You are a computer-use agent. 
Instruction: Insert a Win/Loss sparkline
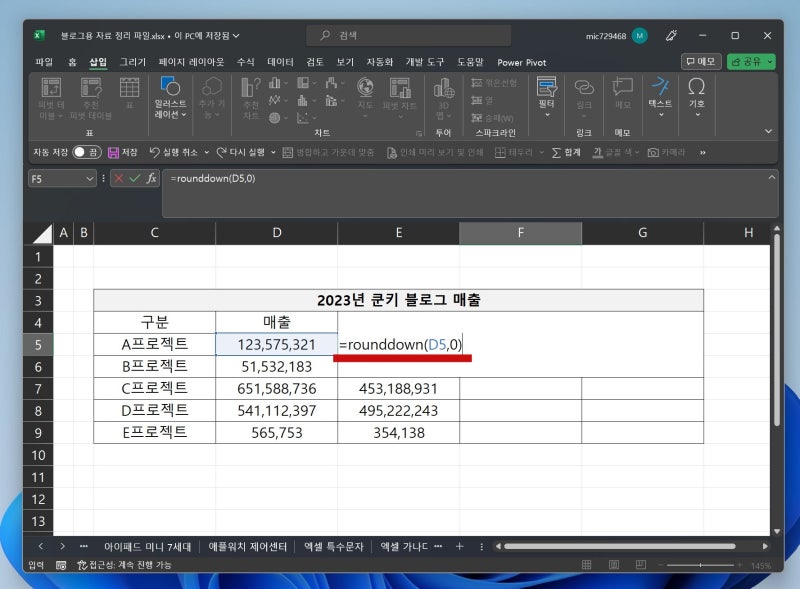click(x=492, y=118)
